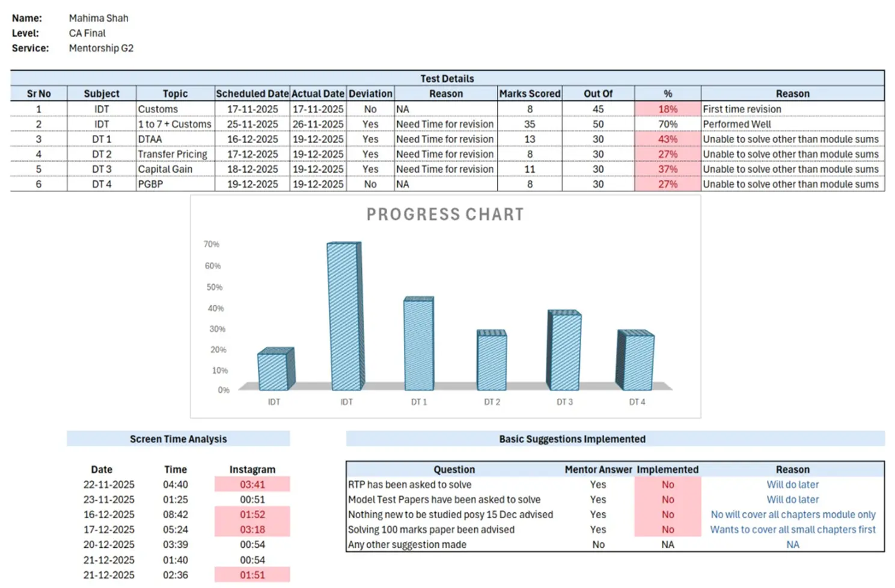
Task: Click the DT 3 bar in the chart
Action: point(564,351)
